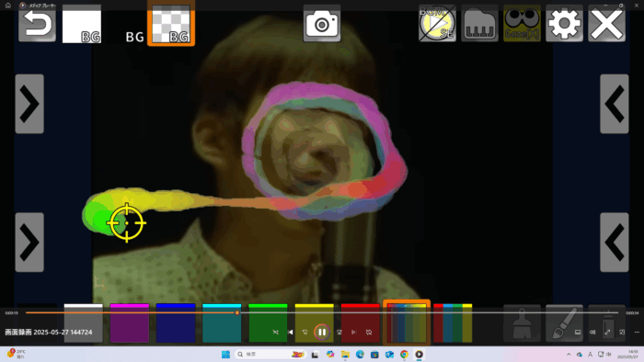
Task: Click the upper right-side chevron arrow
Action: pos(615,104)
